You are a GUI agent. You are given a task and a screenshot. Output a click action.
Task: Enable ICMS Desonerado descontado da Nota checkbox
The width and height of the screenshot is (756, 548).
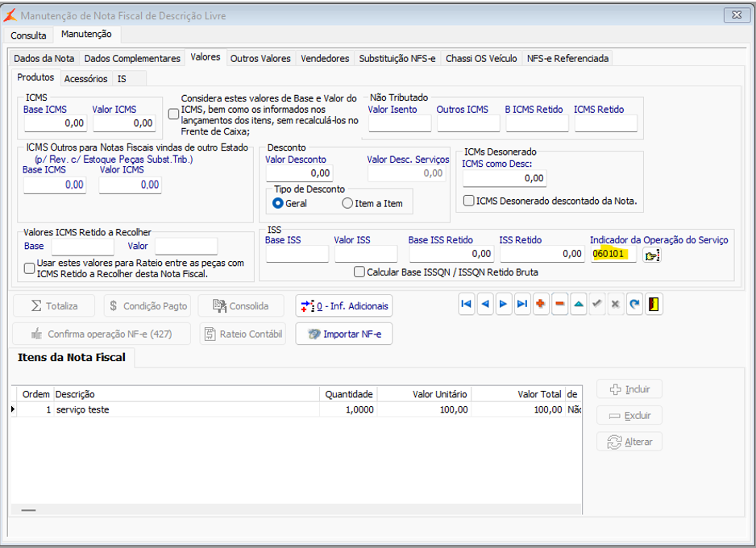(469, 201)
